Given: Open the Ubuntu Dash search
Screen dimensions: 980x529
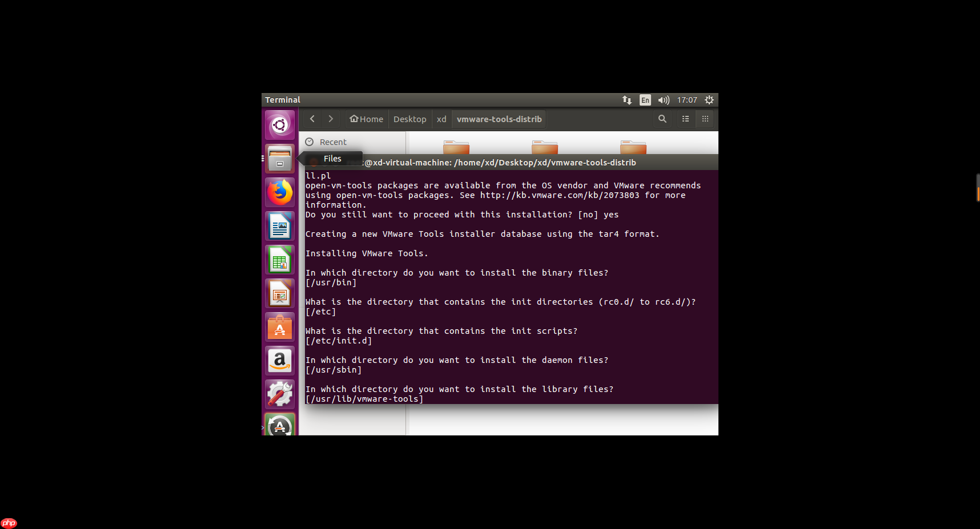Looking at the screenshot, I should point(279,124).
